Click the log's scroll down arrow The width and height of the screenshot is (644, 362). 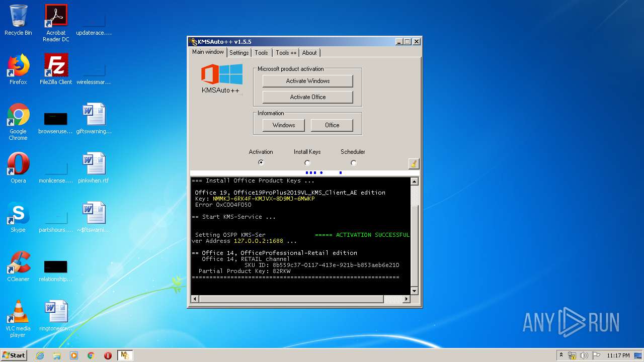415,291
